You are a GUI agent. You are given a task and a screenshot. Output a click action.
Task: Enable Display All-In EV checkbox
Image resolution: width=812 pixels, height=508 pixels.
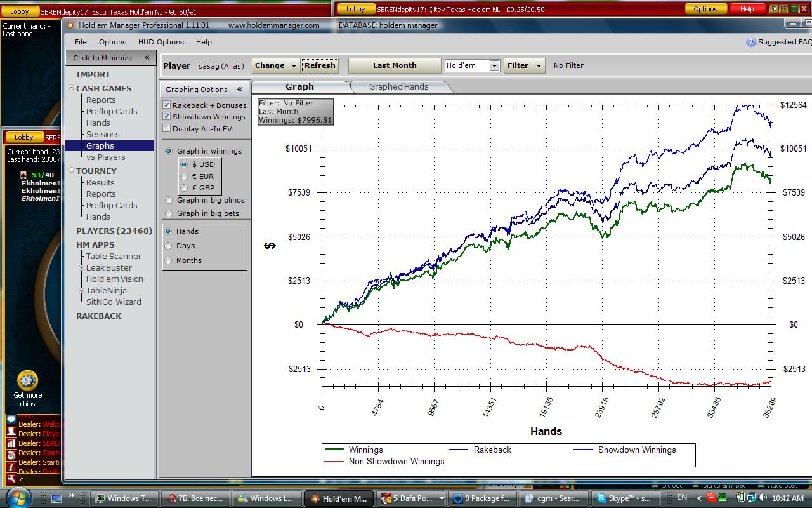167,129
